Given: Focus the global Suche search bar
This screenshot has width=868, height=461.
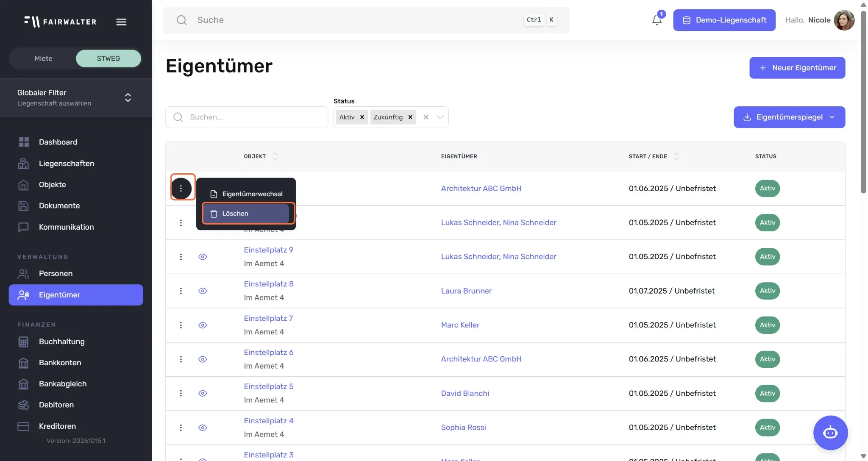Looking at the screenshot, I should (366, 20).
